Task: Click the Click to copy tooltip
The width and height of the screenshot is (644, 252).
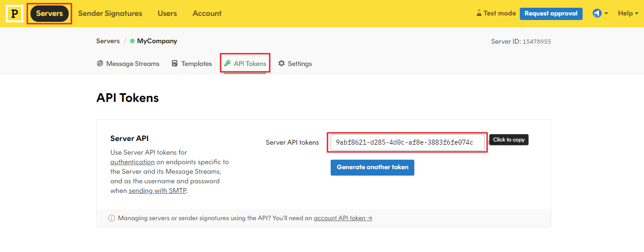Action: point(509,140)
